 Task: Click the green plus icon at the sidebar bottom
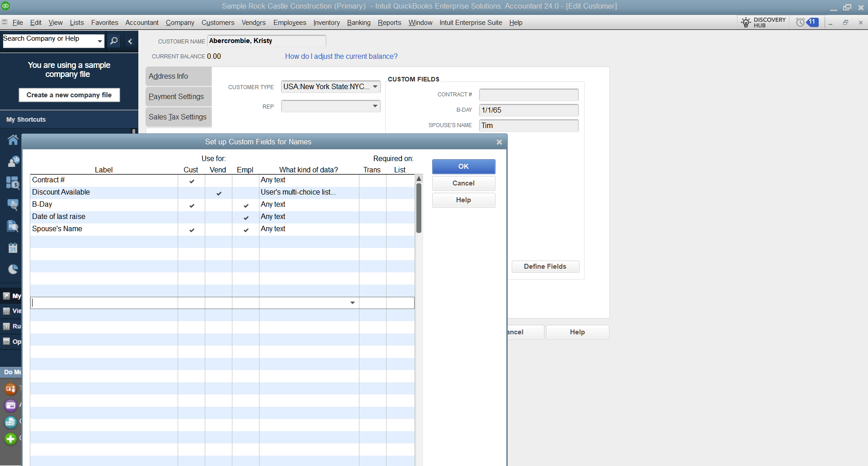10,439
